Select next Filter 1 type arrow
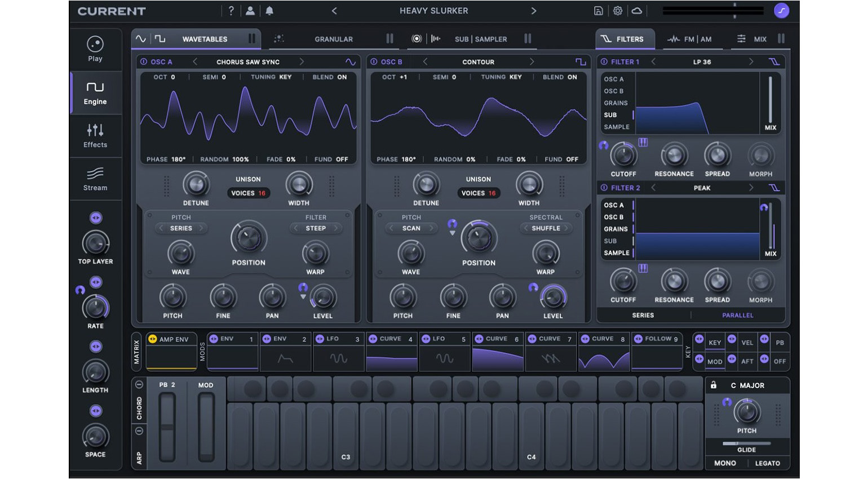Screen dimensions: 868x479 click(751, 62)
